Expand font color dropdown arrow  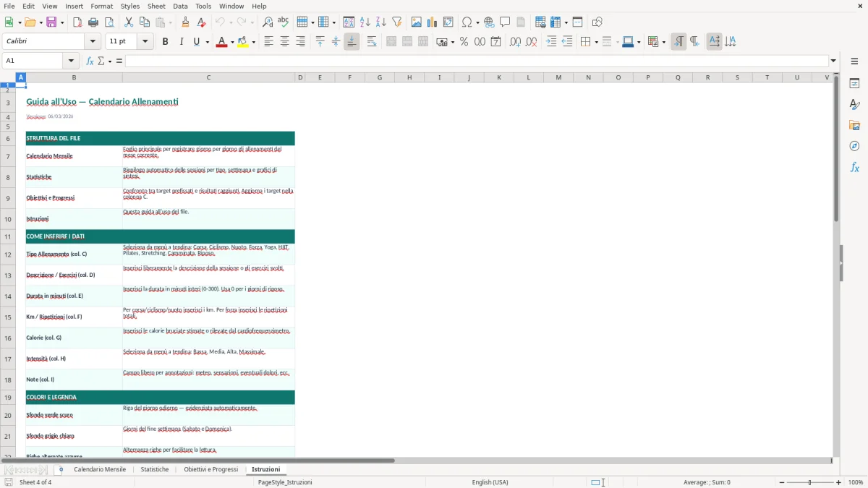[x=231, y=42]
